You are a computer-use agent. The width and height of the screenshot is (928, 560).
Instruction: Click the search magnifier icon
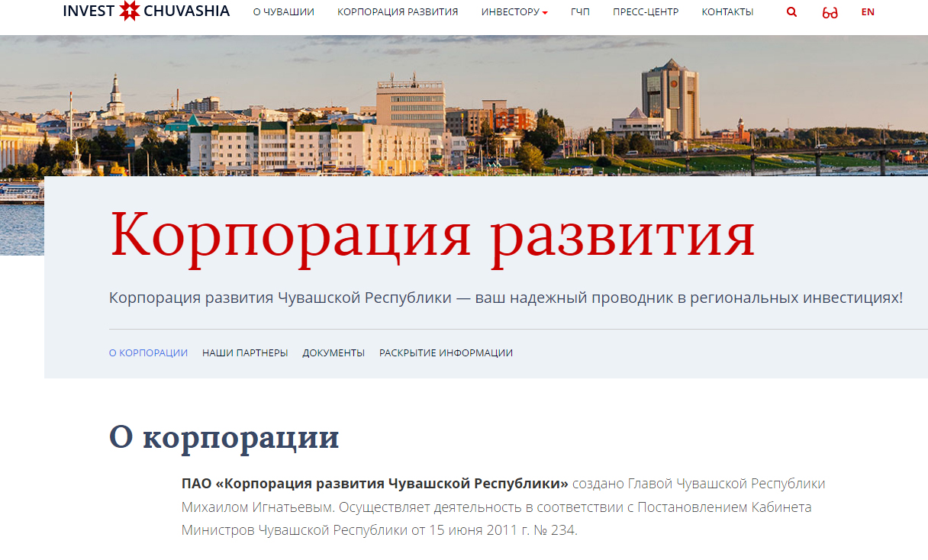pyautogui.click(x=791, y=12)
